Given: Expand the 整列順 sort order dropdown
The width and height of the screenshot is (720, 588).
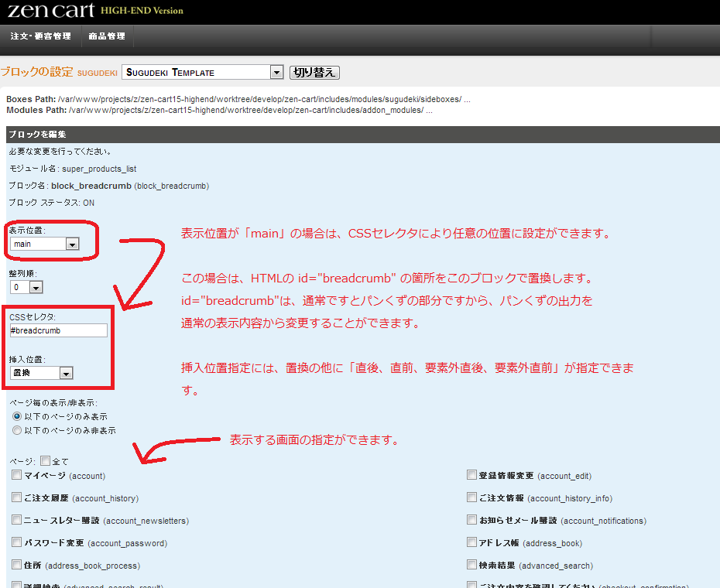Looking at the screenshot, I should point(26,287).
